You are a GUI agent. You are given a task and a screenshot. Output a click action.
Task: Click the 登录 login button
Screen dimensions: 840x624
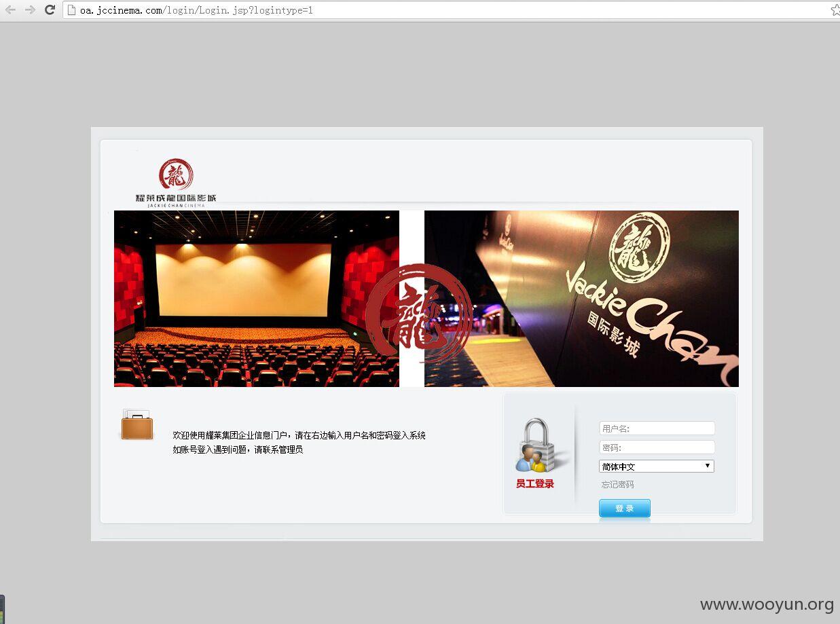click(625, 509)
